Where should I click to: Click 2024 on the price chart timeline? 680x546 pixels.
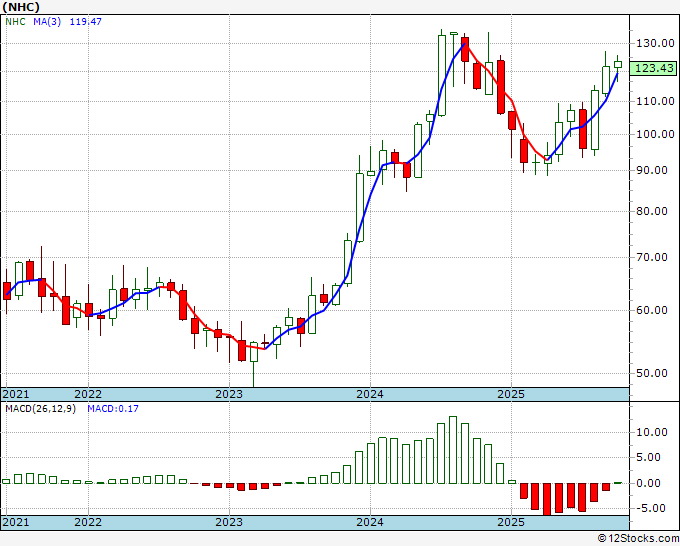370,394
